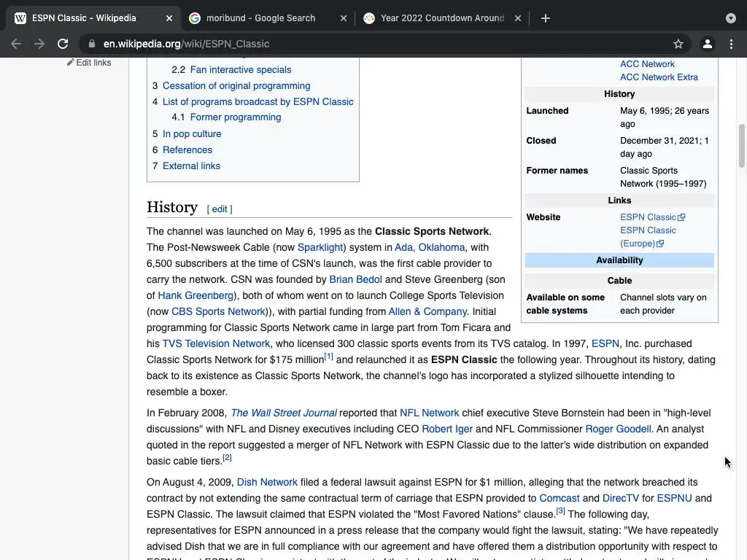Jump to Cessation of original programming section
747x560 pixels.
(x=236, y=86)
